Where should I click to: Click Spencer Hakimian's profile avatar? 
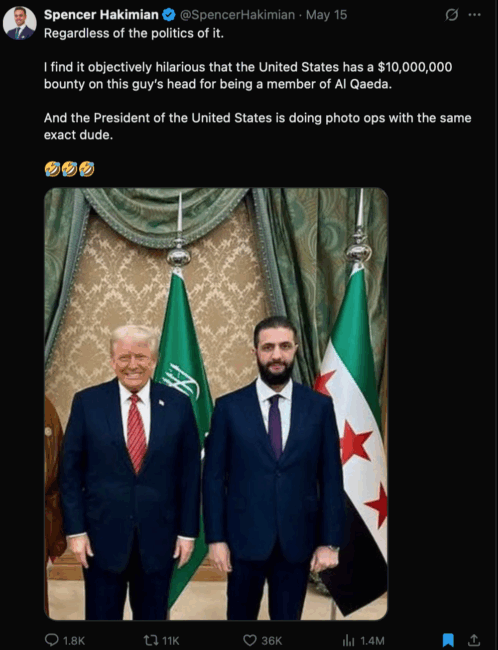(19, 23)
